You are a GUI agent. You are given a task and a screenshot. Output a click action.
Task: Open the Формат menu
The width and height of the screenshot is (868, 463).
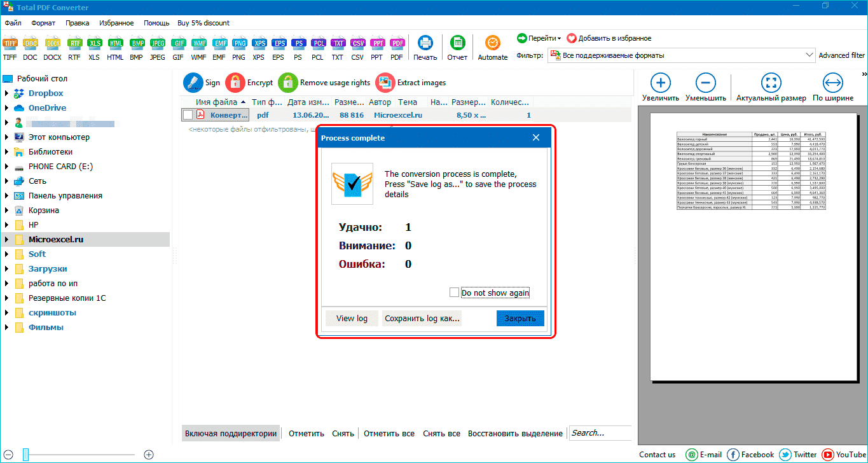(x=43, y=23)
